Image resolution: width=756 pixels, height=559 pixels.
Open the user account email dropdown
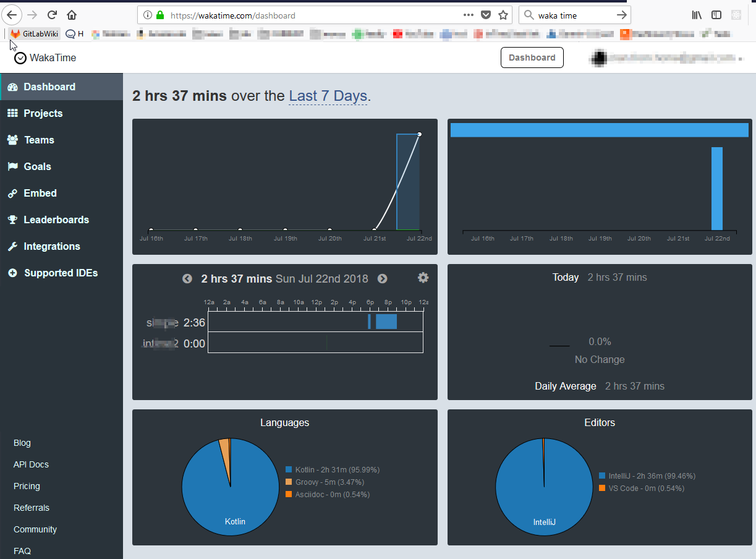pyautogui.click(x=668, y=58)
